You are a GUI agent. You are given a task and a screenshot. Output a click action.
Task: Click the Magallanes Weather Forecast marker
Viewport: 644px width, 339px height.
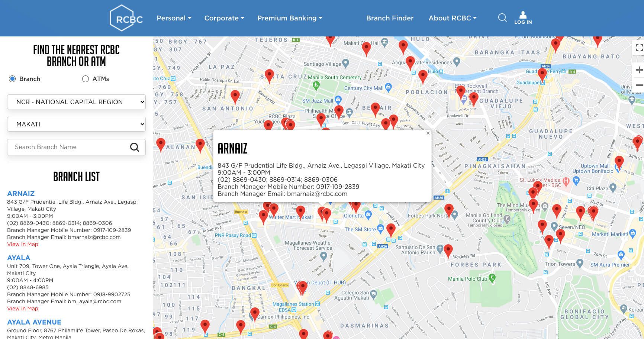[x=323, y=256]
